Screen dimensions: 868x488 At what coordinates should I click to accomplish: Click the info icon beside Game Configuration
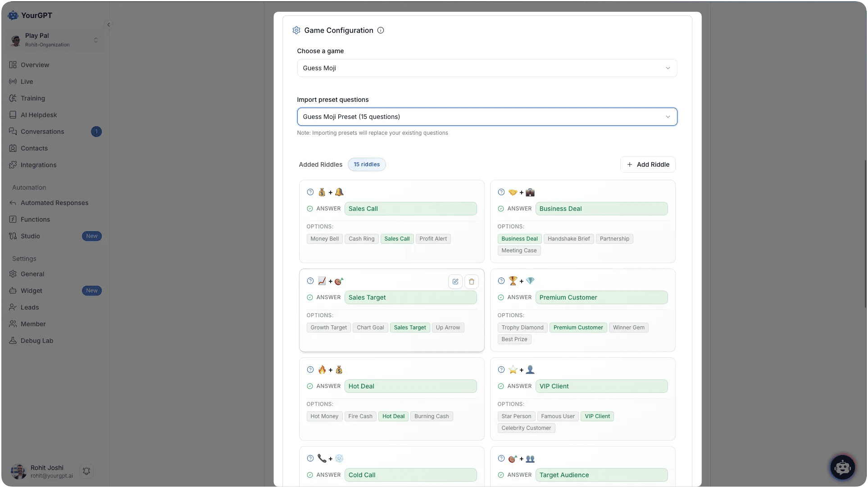point(381,31)
